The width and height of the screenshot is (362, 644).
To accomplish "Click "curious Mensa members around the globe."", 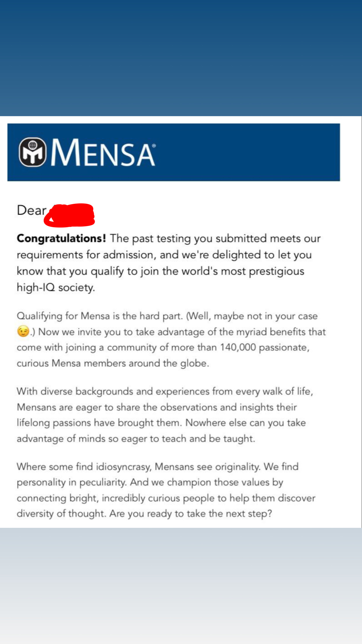I will tap(113, 363).
